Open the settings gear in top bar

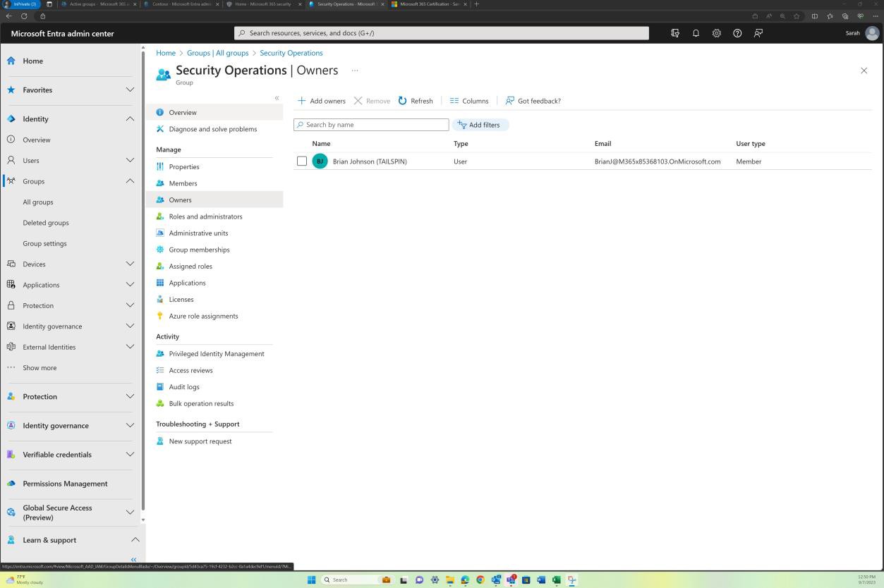(717, 32)
